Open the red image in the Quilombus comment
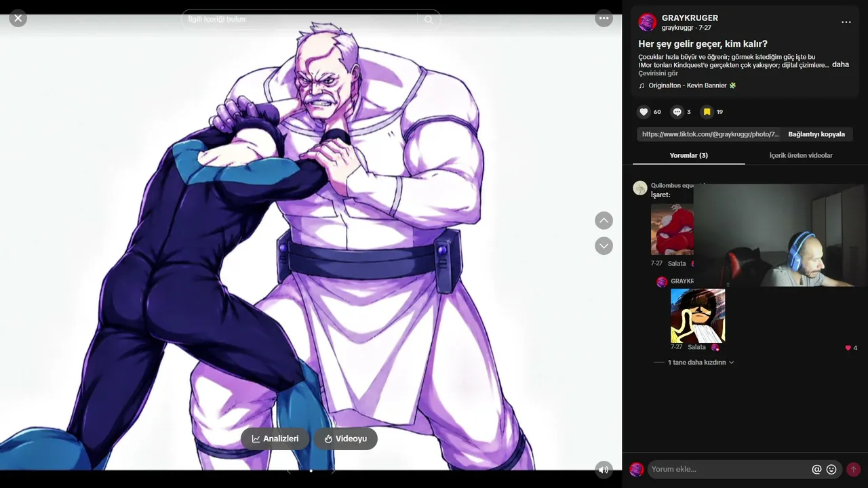Screen dimensions: 868x488 (672, 229)
